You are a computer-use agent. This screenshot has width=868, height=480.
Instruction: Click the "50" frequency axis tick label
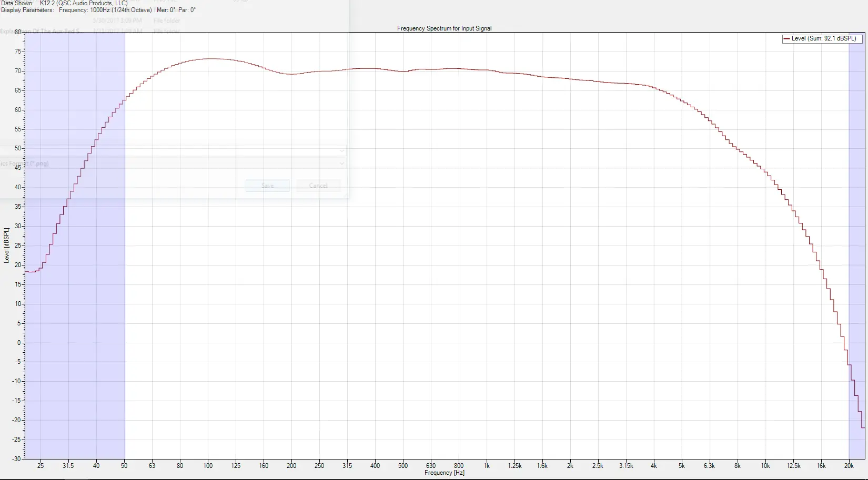coord(124,465)
